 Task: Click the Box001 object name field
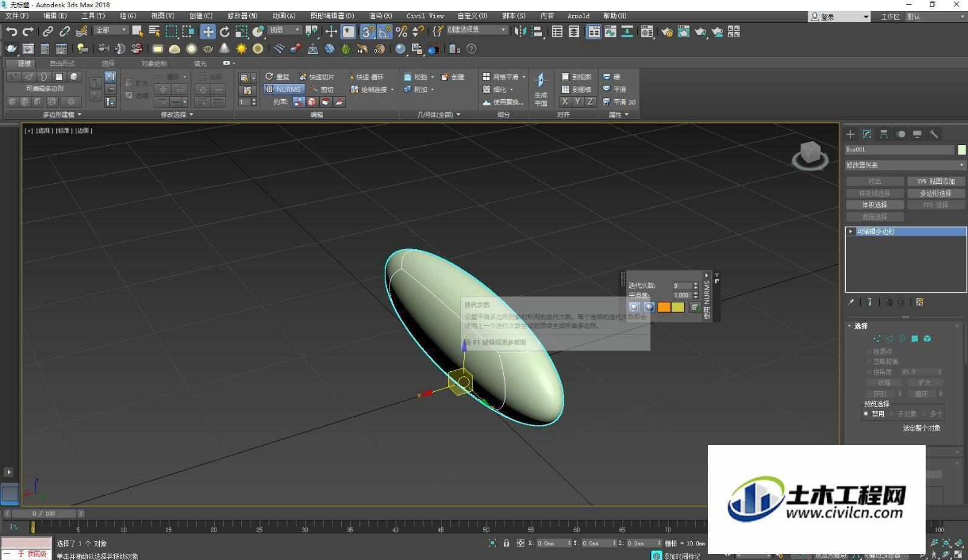[x=900, y=150]
